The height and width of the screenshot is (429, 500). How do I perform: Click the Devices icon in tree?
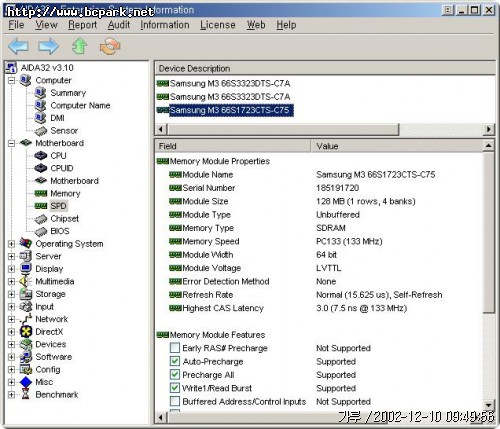click(26, 344)
